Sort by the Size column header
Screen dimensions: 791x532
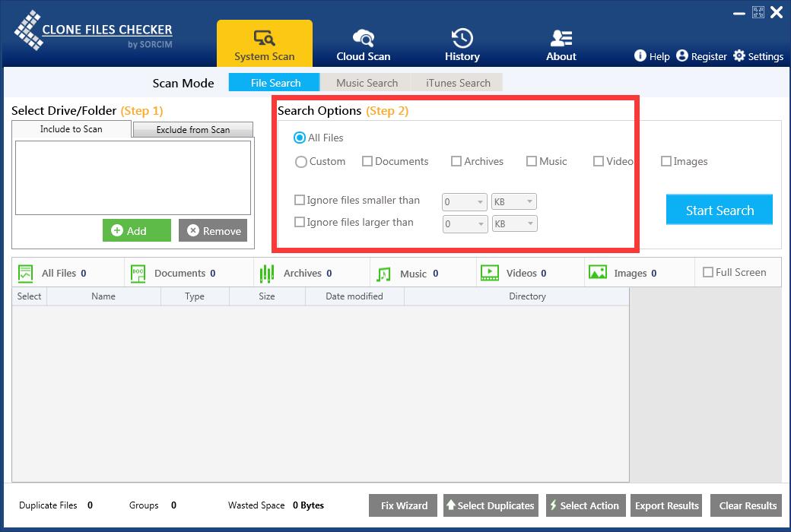pyautogui.click(x=267, y=296)
